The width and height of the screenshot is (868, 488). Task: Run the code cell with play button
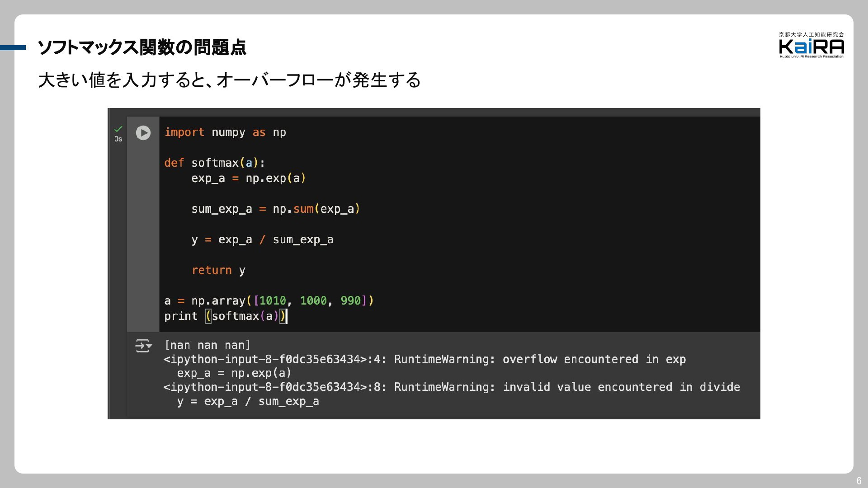[143, 132]
